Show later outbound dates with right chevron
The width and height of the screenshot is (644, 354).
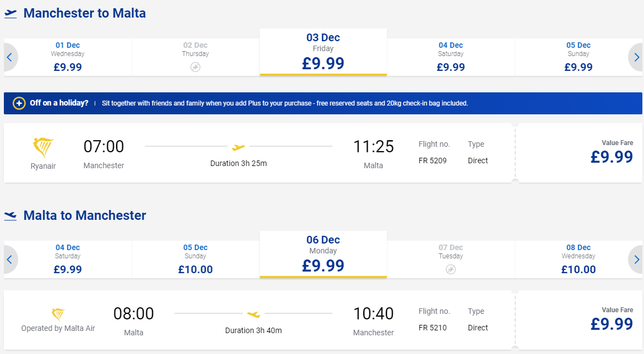pos(636,57)
